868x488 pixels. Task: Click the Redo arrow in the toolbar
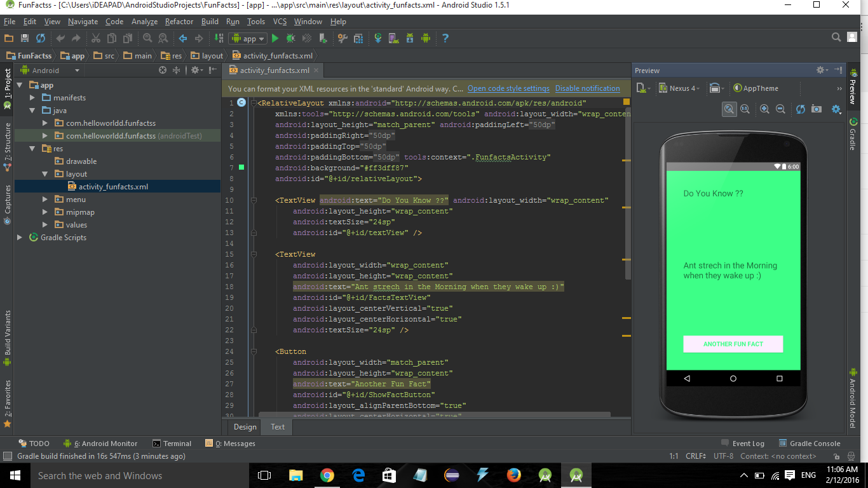(76, 39)
